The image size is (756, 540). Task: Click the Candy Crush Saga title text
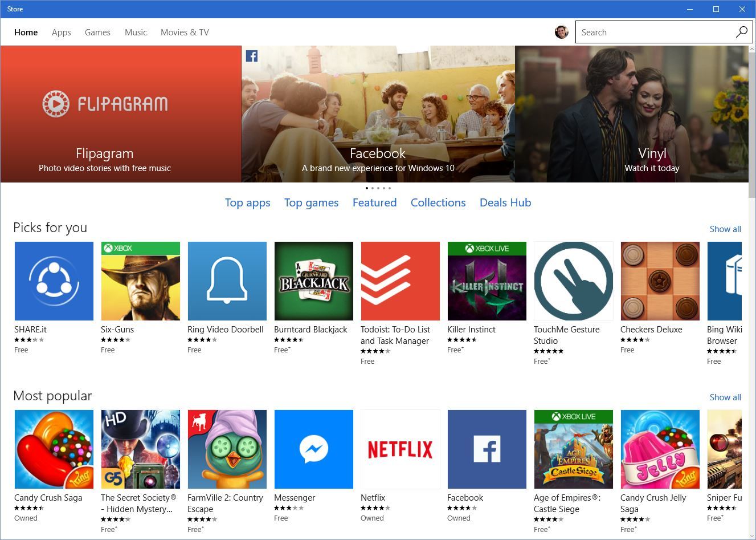[x=48, y=498]
